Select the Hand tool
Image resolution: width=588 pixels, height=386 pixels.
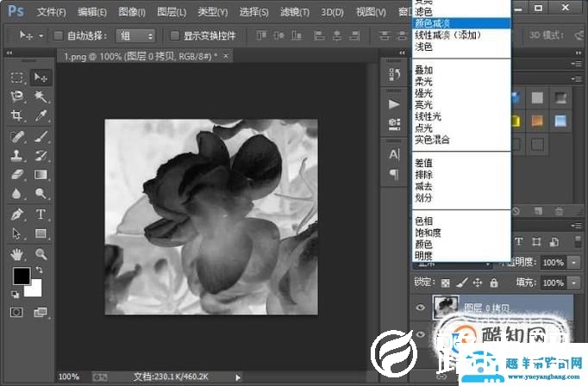pyautogui.click(x=17, y=254)
